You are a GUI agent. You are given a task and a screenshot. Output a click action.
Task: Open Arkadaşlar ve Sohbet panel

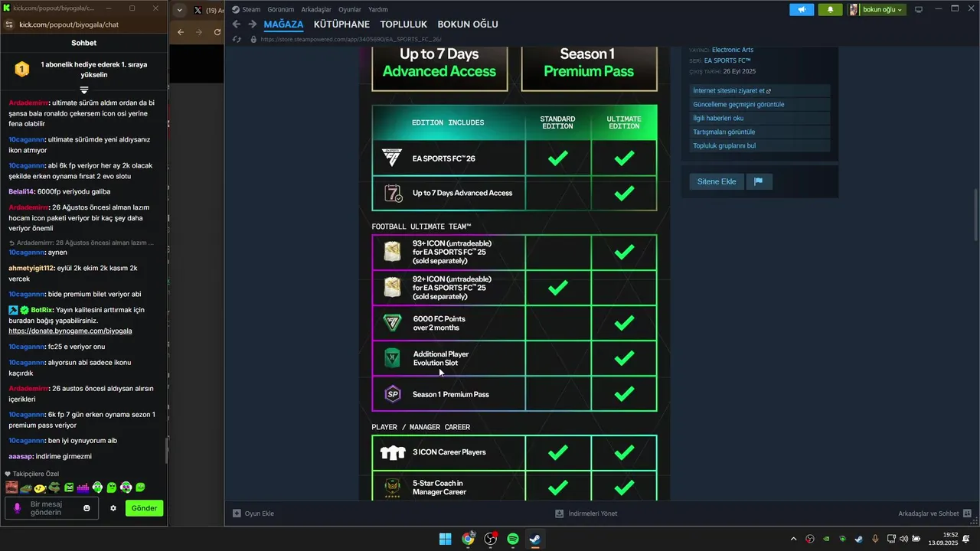pyautogui.click(x=935, y=514)
